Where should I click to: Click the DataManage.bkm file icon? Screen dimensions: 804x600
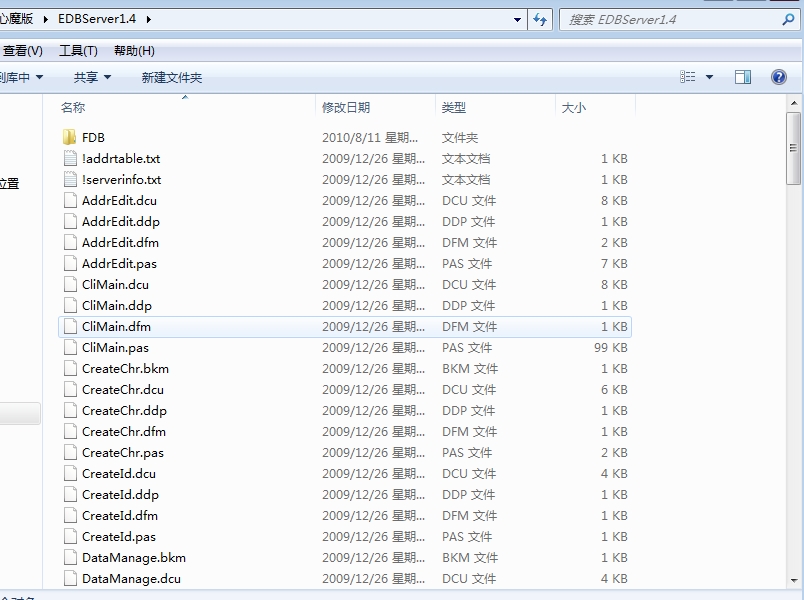coord(69,557)
